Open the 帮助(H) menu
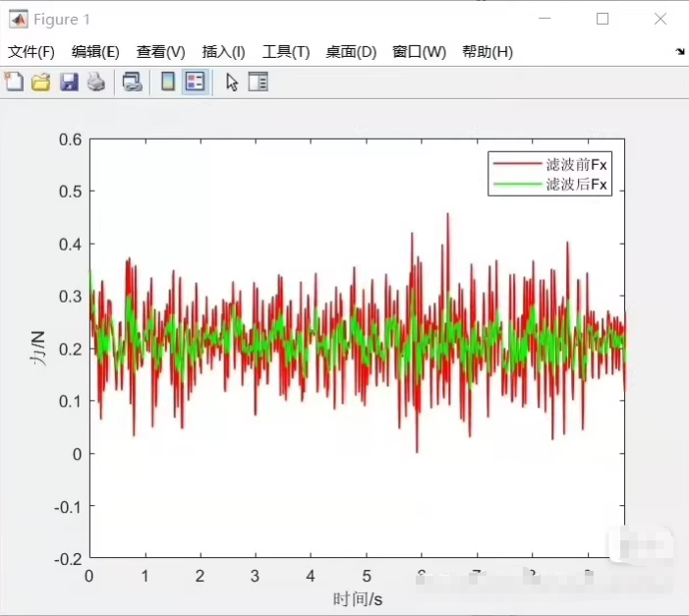Screen dimensions: 689x616 click(488, 52)
